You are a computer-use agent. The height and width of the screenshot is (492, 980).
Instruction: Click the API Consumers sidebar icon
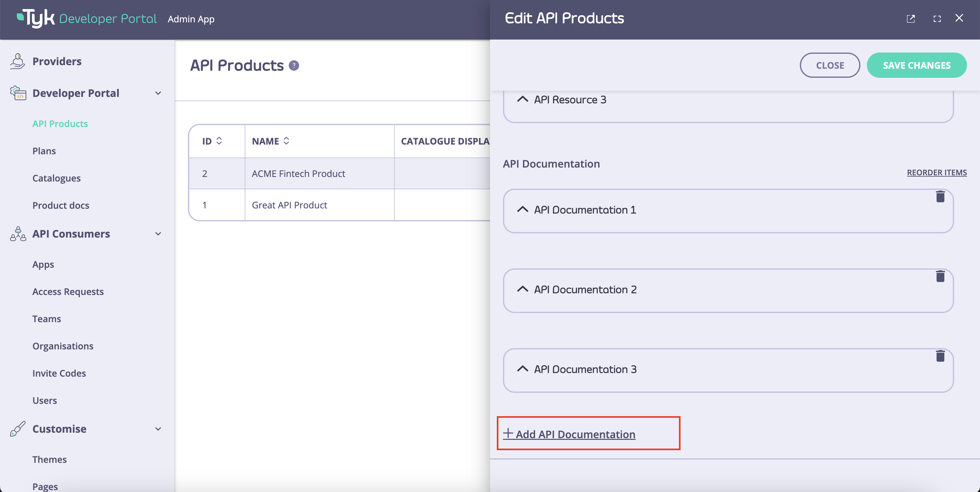click(17, 234)
